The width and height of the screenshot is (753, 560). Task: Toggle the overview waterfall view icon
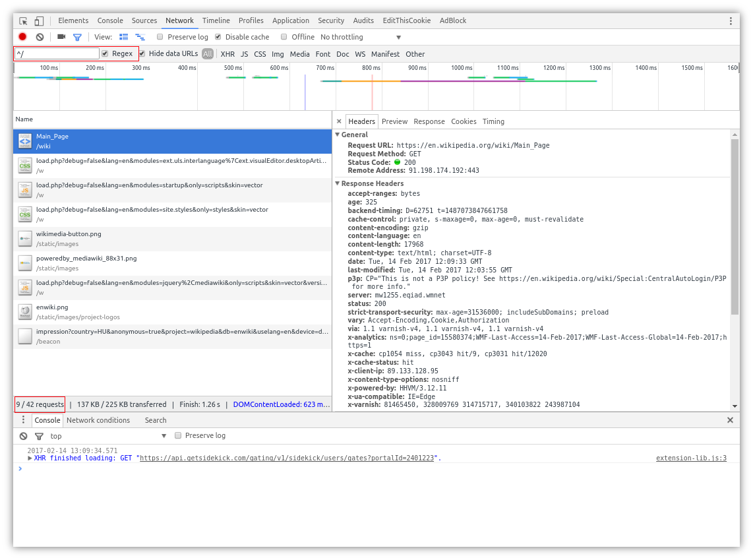[x=140, y=37]
